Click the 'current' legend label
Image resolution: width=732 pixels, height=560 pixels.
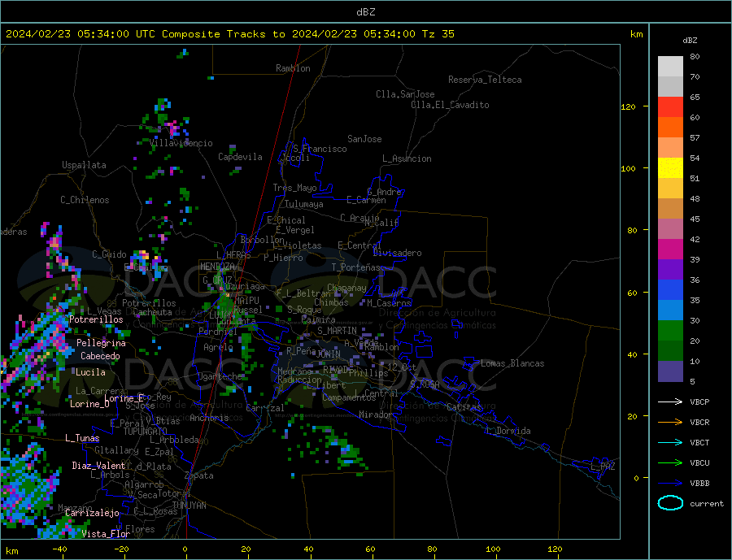707,504
